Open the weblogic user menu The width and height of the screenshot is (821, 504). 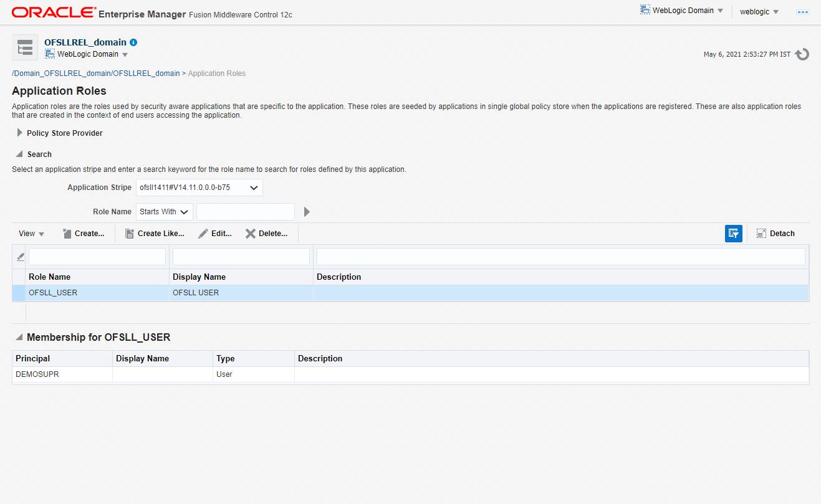coord(759,12)
